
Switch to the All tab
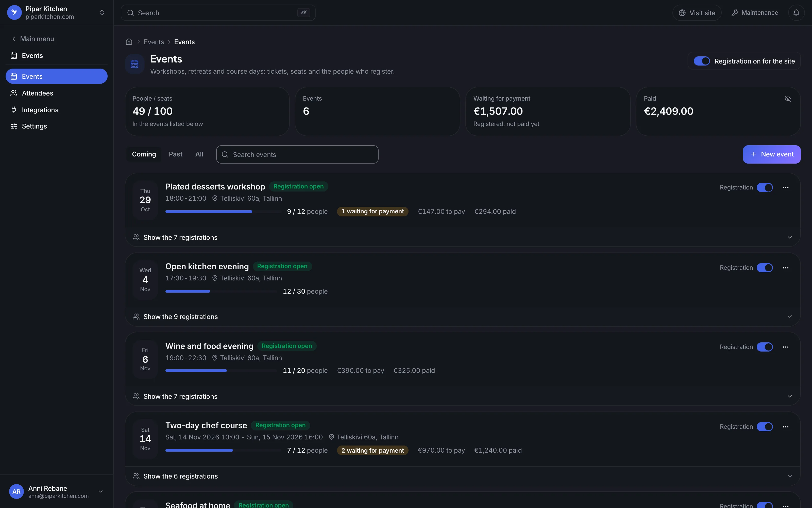click(x=199, y=154)
